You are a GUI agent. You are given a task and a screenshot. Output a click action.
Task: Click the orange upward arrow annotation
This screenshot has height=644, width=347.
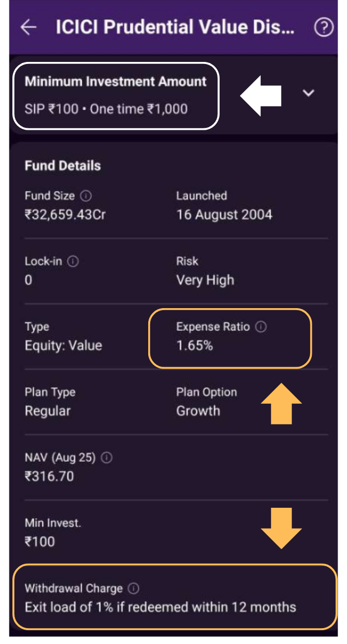click(x=281, y=403)
